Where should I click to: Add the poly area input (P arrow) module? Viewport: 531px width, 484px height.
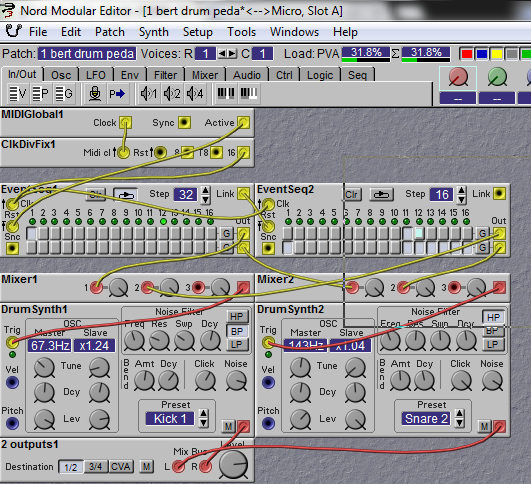[117, 93]
